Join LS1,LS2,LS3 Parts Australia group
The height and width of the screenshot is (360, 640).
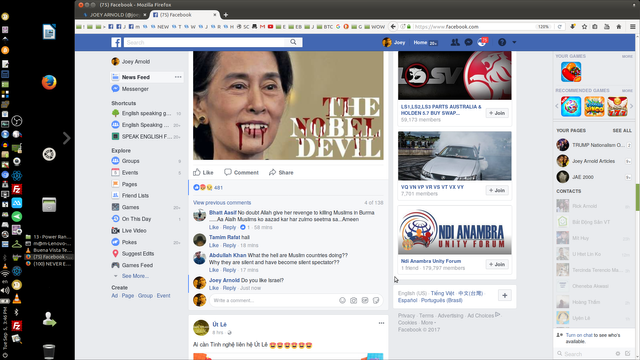click(497, 113)
